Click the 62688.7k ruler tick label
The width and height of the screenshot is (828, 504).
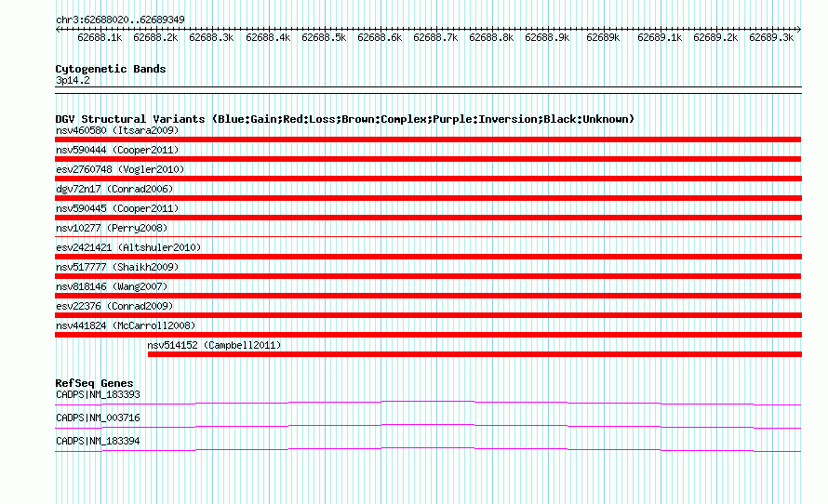[435, 38]
